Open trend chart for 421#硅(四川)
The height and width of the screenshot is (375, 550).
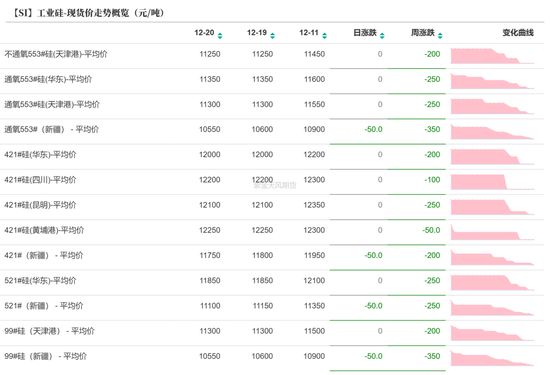coord(492,182)
